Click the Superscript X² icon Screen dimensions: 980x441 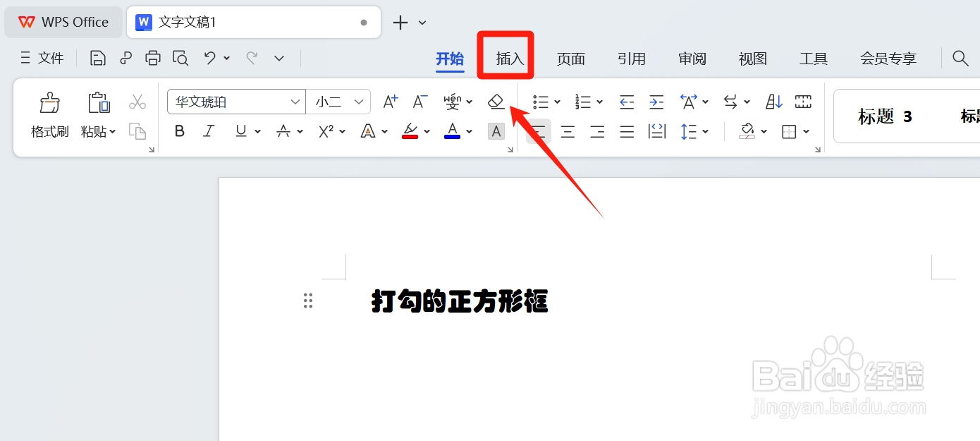point(326,131)
